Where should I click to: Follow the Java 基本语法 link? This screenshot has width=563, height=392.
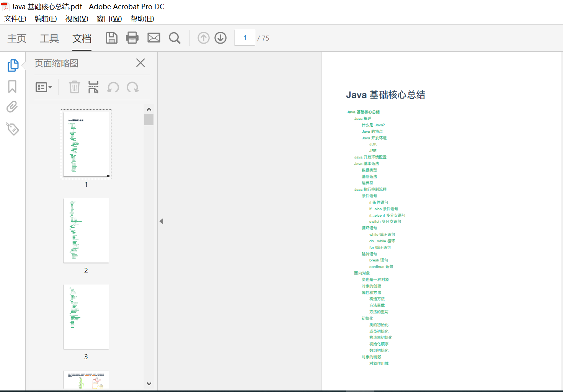(366, 164)
